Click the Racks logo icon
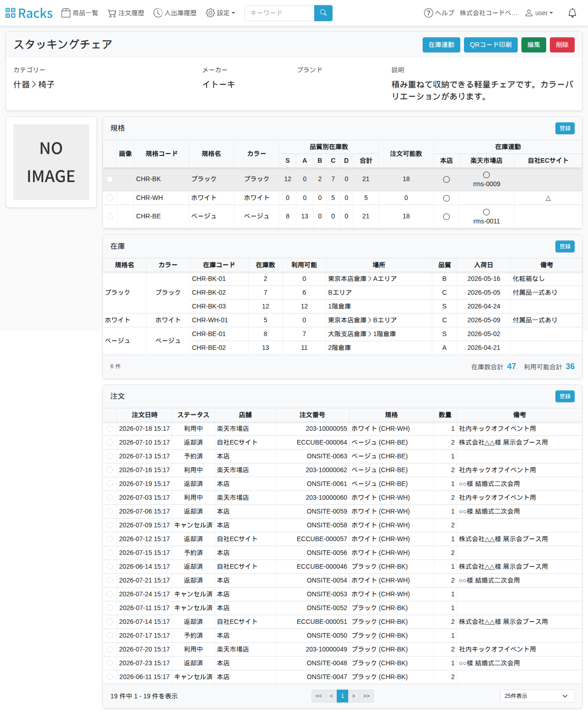 tap(10, 13)
